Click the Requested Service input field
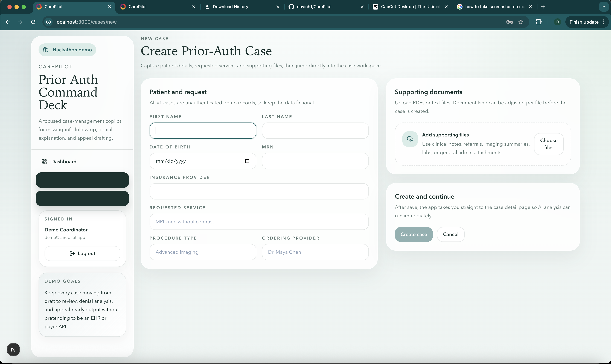 click(259, 222)
